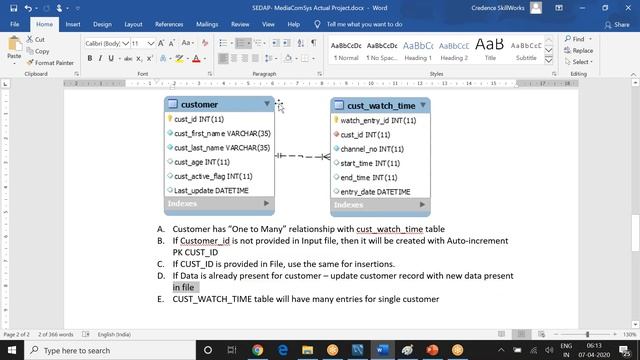Apply text highlight color
This screenshot has width=640, height=360.
[x=179, y=59]
